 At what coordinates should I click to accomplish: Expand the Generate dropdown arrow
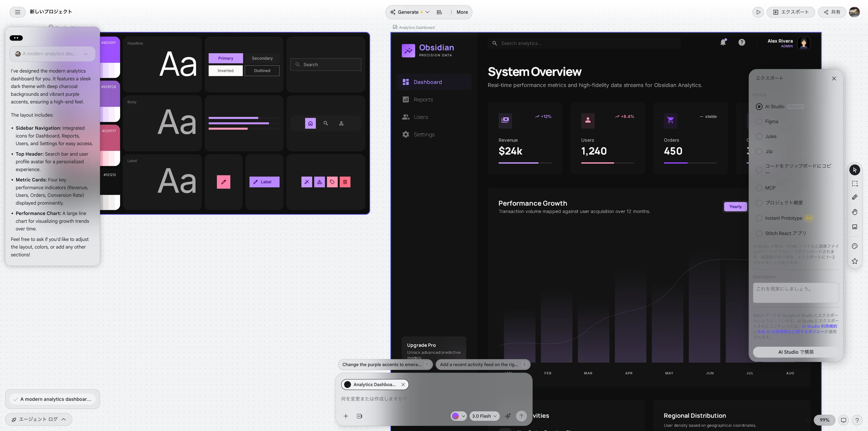tap(427, 12)
